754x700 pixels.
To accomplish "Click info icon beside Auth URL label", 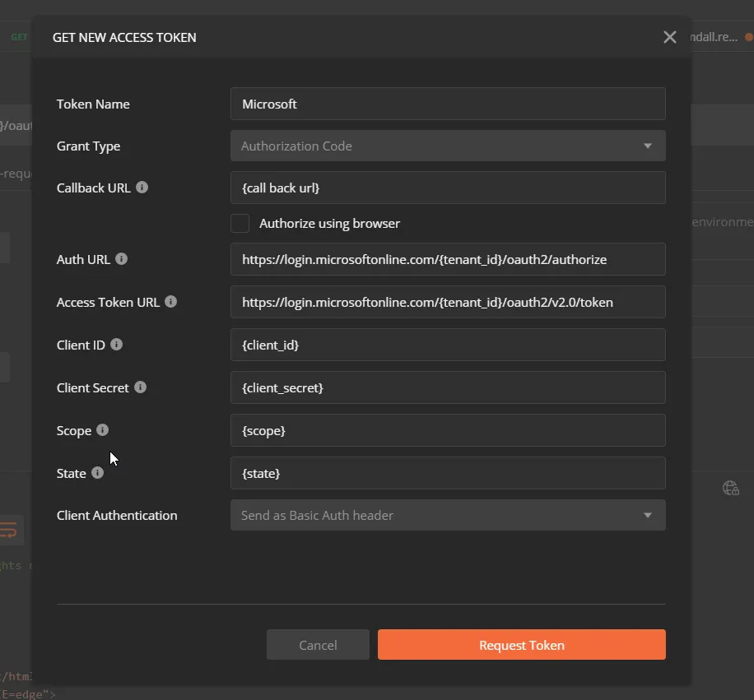I will pyautogui.click(x=122, y=259).
